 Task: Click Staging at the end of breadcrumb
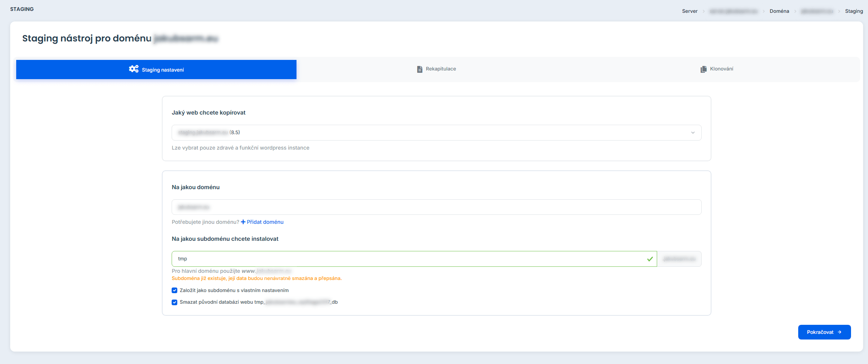[x=854, y=11]
